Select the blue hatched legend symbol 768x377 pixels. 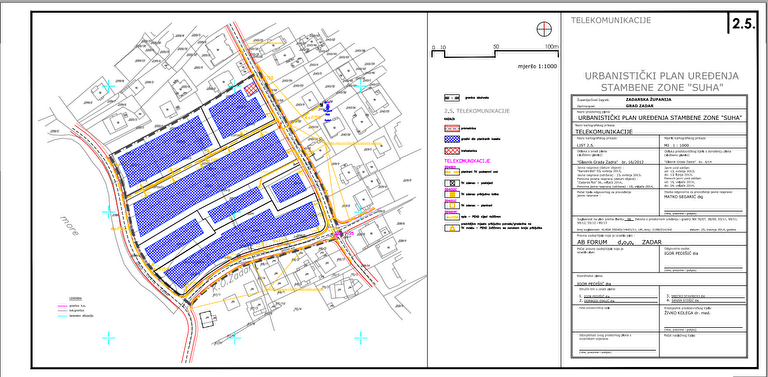pos(452,139)
